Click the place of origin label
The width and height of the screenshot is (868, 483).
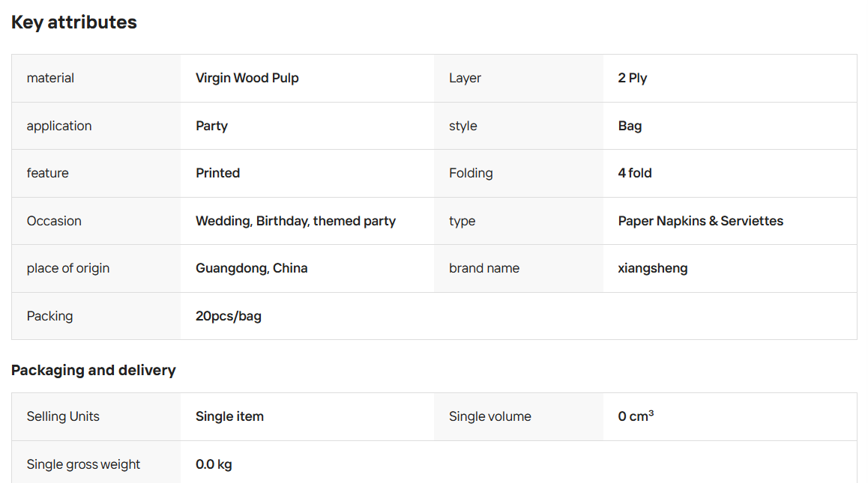tap(68, 268)
